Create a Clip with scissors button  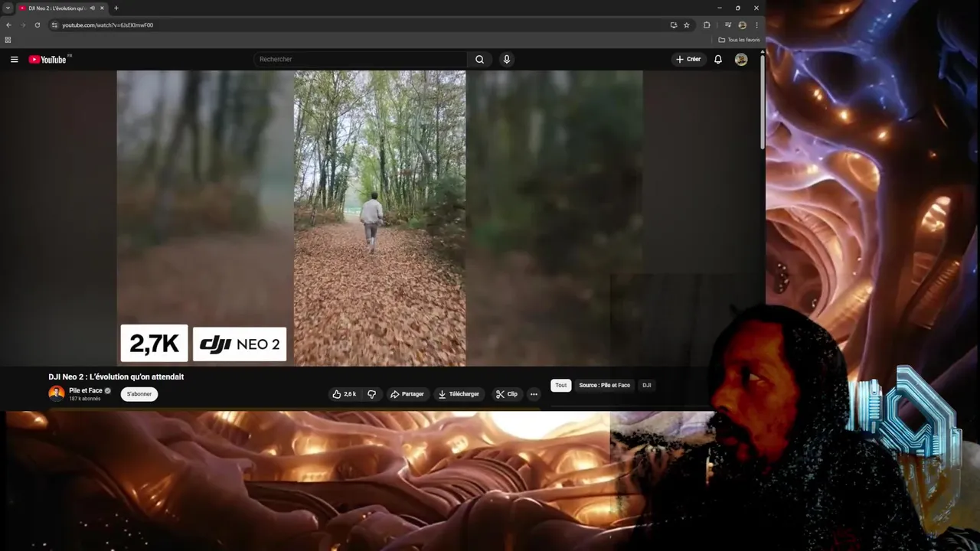(x=506, y=394)
